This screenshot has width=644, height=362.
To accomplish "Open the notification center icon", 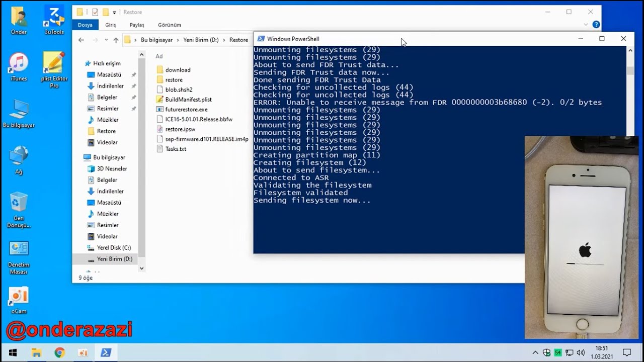I will coord(627,352).
